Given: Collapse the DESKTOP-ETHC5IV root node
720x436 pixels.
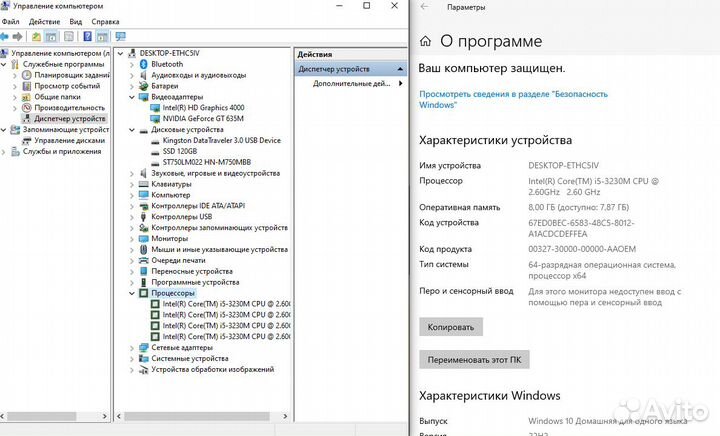Looking at the screenshot, I should click(120, 53).
